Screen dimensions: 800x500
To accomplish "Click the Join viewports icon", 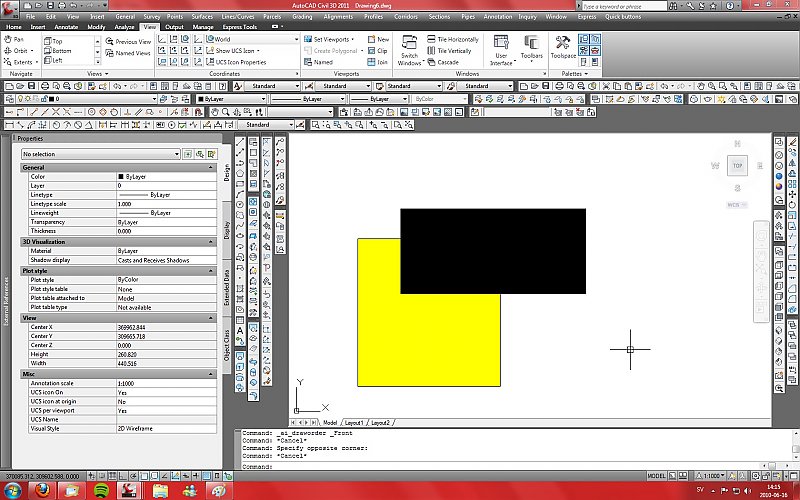I will point(378,62).
